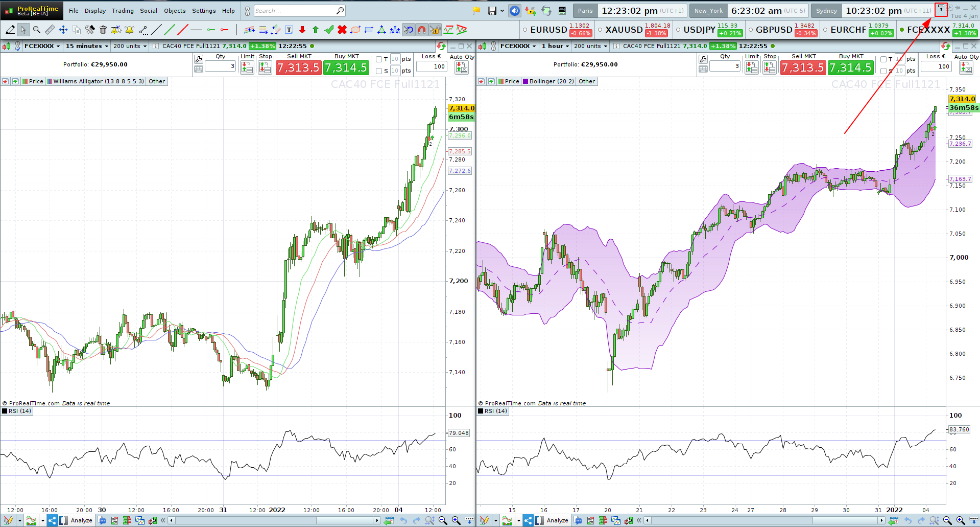Select the green up arrow tool

click(316, 30)
